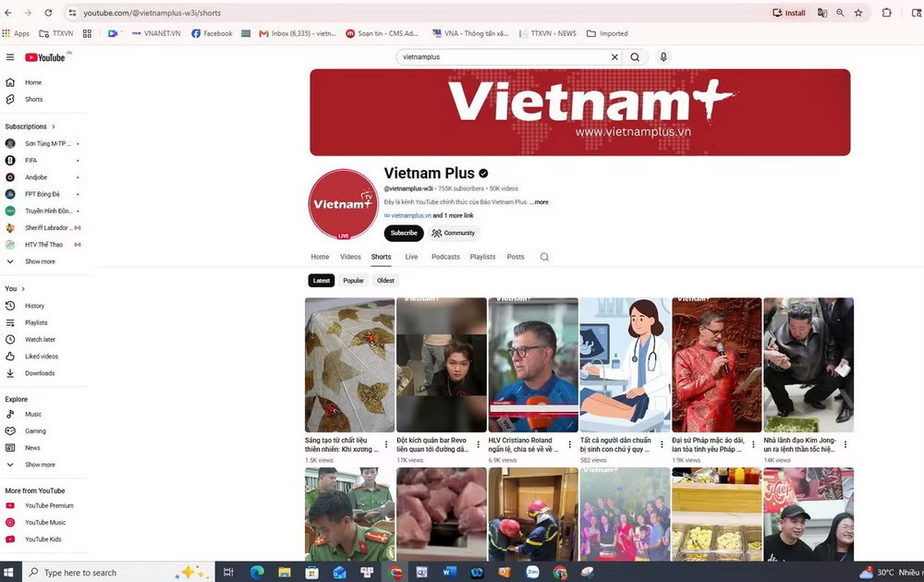Switch to channel Playlists tab
924x582 pixels.
point(482,257)
